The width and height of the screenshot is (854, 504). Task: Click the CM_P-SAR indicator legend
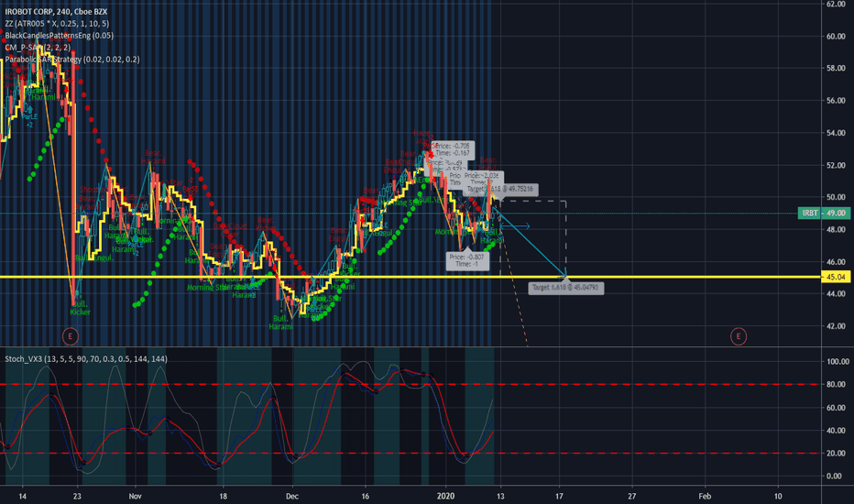38,48
